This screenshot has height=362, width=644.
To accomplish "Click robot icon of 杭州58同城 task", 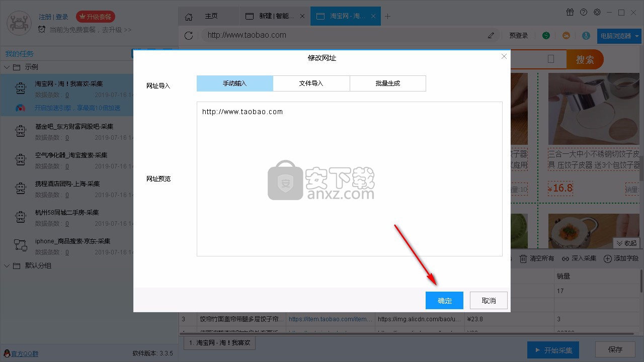I will 20,218.
